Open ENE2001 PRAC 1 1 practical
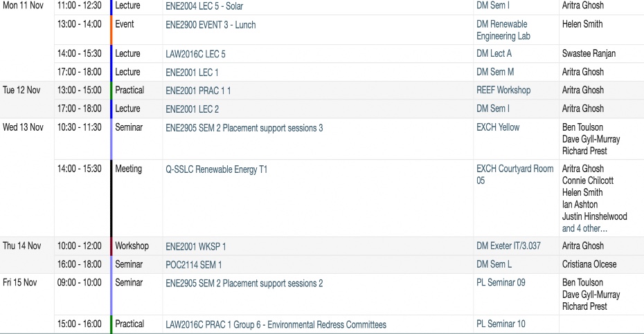This screenshot has width=644, height=334. (198, 91)
